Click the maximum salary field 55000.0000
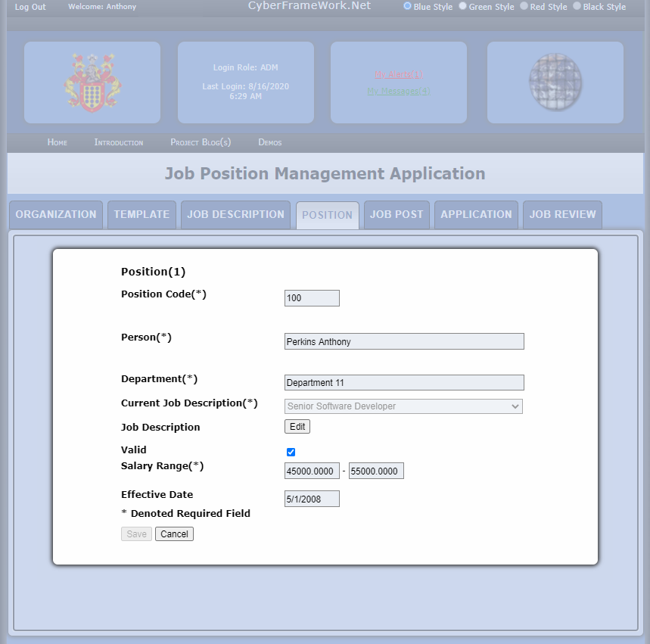This screenshot has width=650, height=644. (x=376, y=471)
